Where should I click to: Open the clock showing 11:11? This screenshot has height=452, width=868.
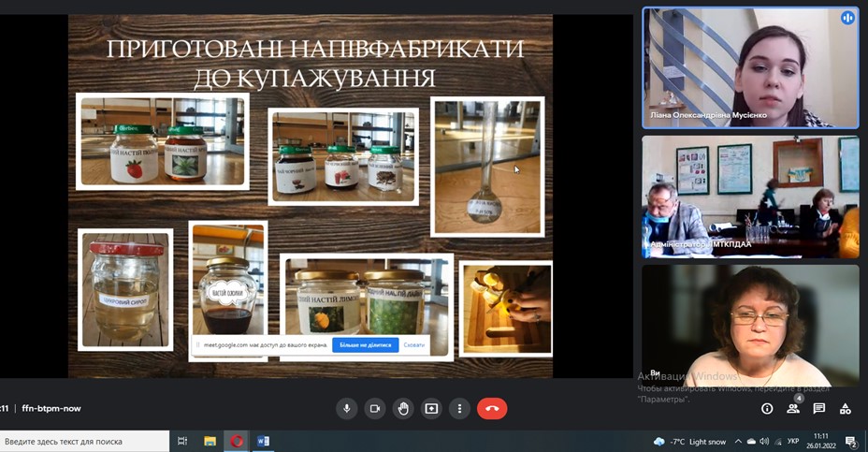click(x=821, y=441)
